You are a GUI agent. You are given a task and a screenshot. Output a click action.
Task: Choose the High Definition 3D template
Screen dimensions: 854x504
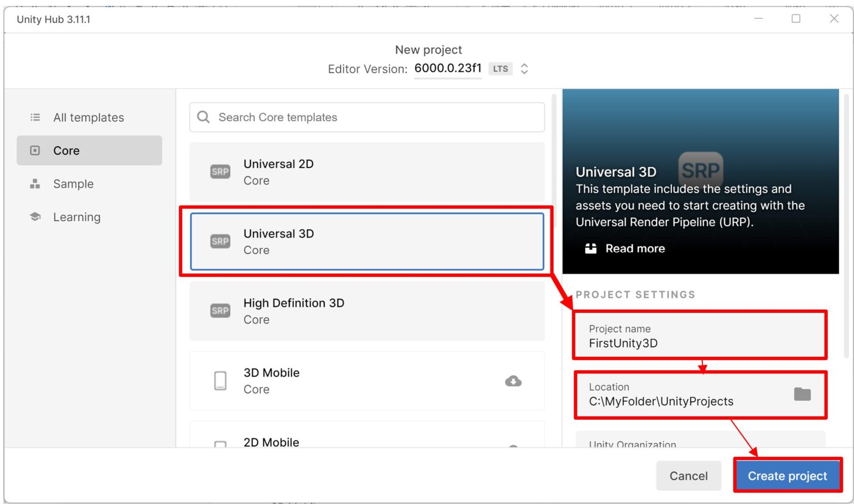point(367,311)
